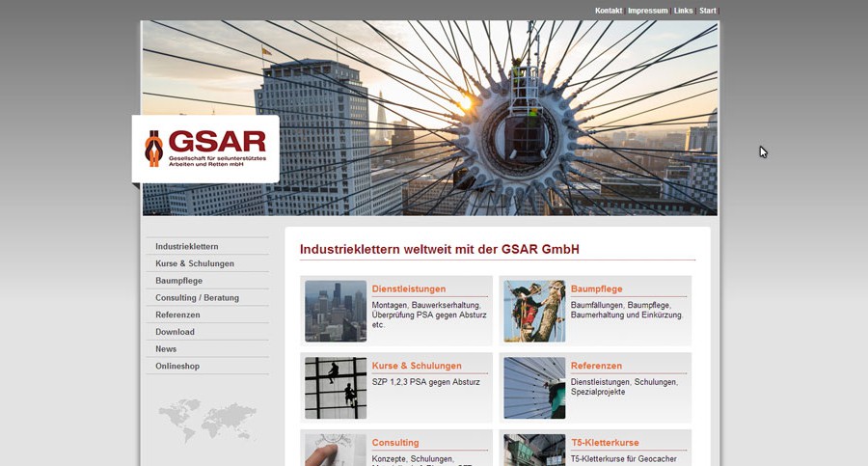
Task: Click the Consulting card heading
Action: tap(395, 443)
